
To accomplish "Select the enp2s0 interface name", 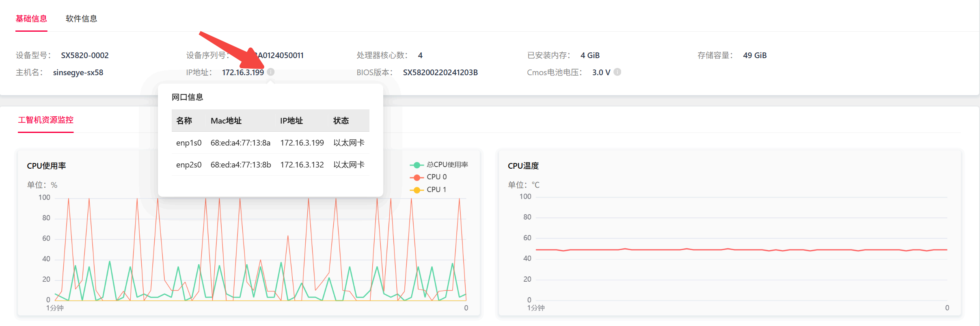I will click(x=189, y=165).
